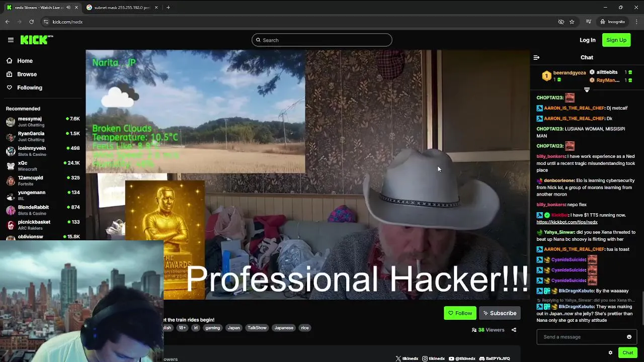Open the media control icon in toolbar
The width and height of the screenshot is (644, 362).
[588, 22]
